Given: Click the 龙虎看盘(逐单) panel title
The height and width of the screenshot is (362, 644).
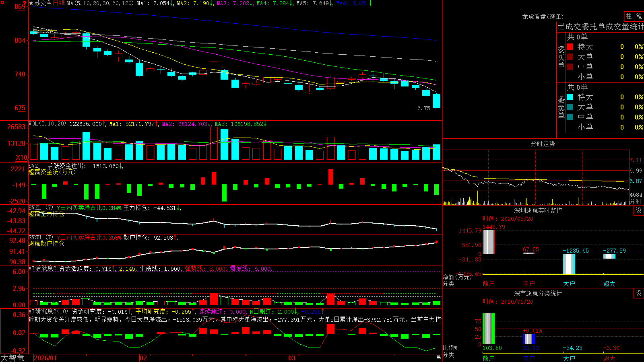Looking at the screenshot, I should point(543,16).
